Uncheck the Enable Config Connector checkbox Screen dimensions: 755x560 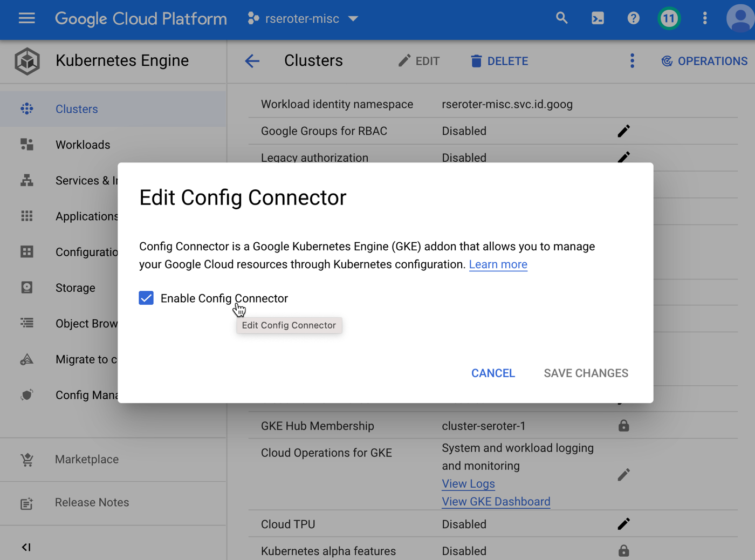[146, 298]
